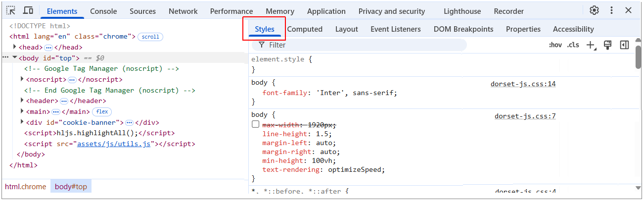Open the Performance tab
Image resolution: width=644 pixels, height=208 pixels.
(231, 11)
